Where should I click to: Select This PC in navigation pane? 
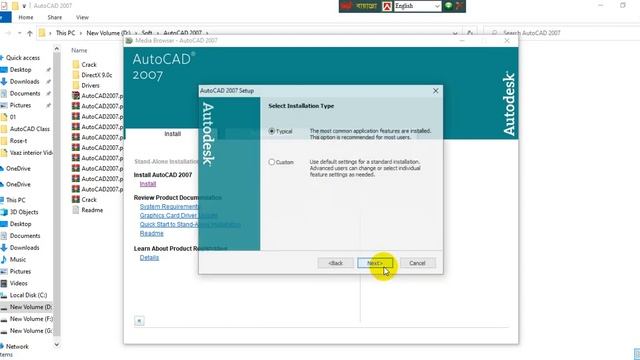[16, 200]
